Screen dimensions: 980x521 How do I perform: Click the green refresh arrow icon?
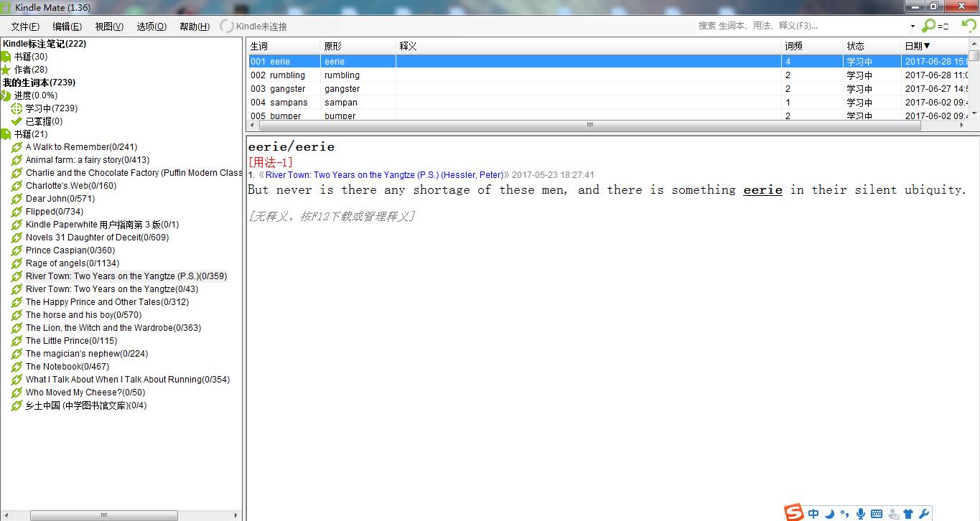coord(969,25)
